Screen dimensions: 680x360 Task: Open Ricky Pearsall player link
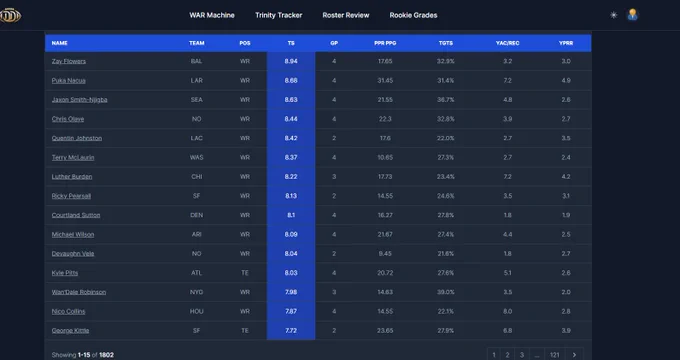click(71, 196)
